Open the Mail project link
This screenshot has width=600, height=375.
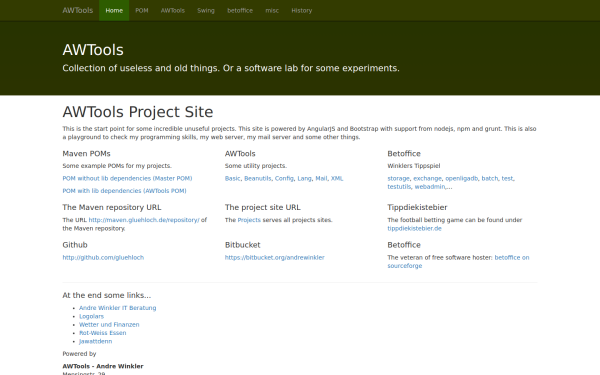click(x=321, y=178)
